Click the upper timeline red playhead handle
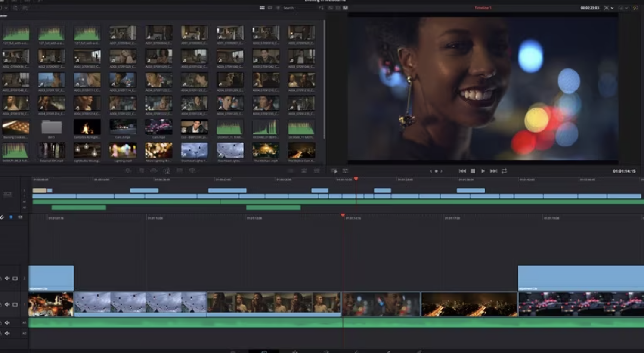This screenshot has width=644, height=353. tap(356, 179)
